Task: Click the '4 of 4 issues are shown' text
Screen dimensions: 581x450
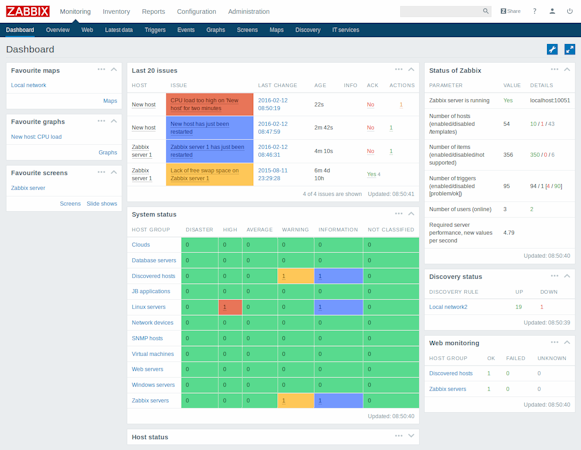Action: [x=332, y=194]
